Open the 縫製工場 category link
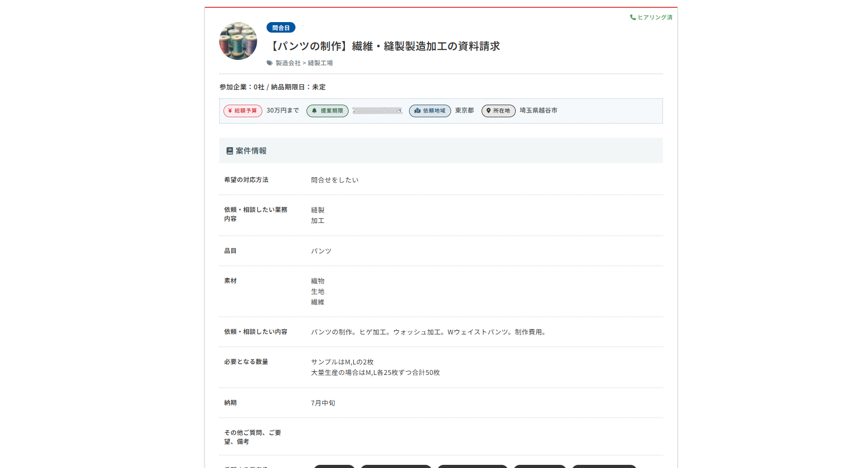This screenshot has width=868, height=468. [x=320, y=63]
